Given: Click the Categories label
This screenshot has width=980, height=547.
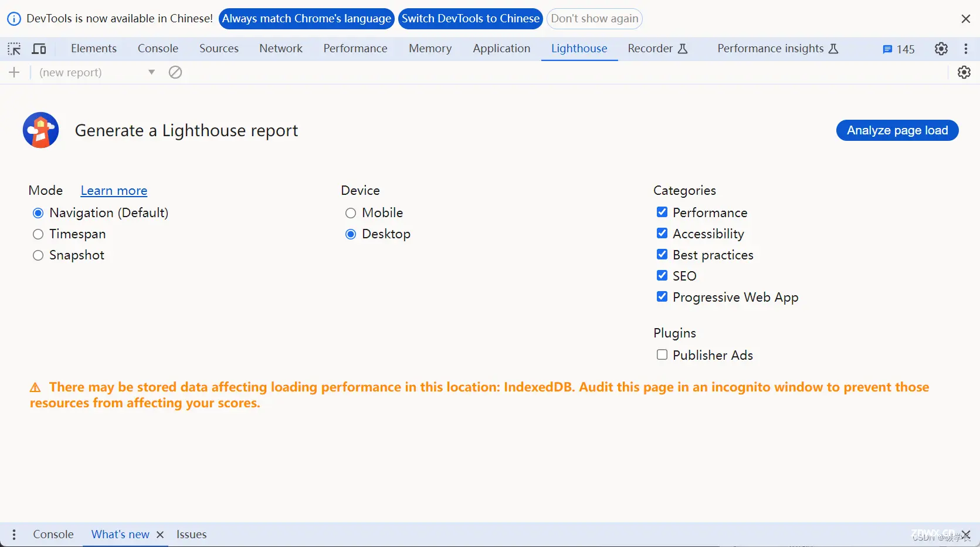Looking at the screenshot, I should [x=684, y=191].
